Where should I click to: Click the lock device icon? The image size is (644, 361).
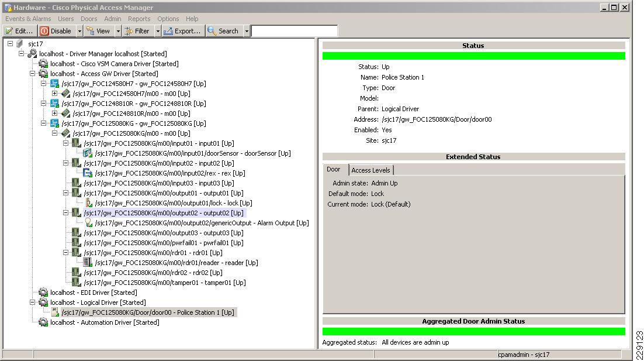click(x=88, y=203)
